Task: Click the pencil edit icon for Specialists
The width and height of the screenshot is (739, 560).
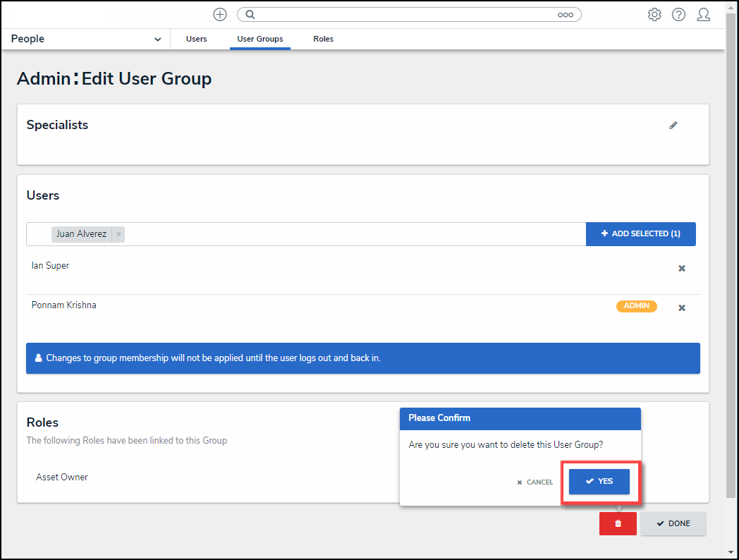Action: pyautogui.click(x=673, y=126)
